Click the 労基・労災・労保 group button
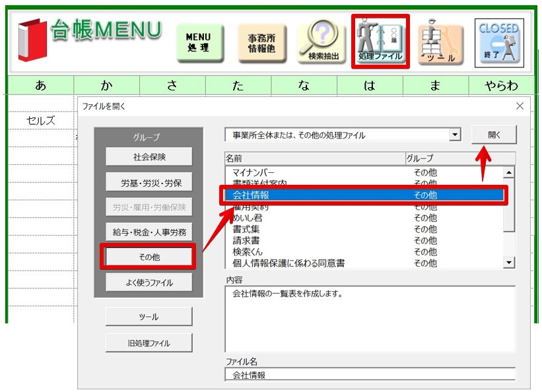The width and height of the screenshot is (542, 392). click(x=149, y=182)
